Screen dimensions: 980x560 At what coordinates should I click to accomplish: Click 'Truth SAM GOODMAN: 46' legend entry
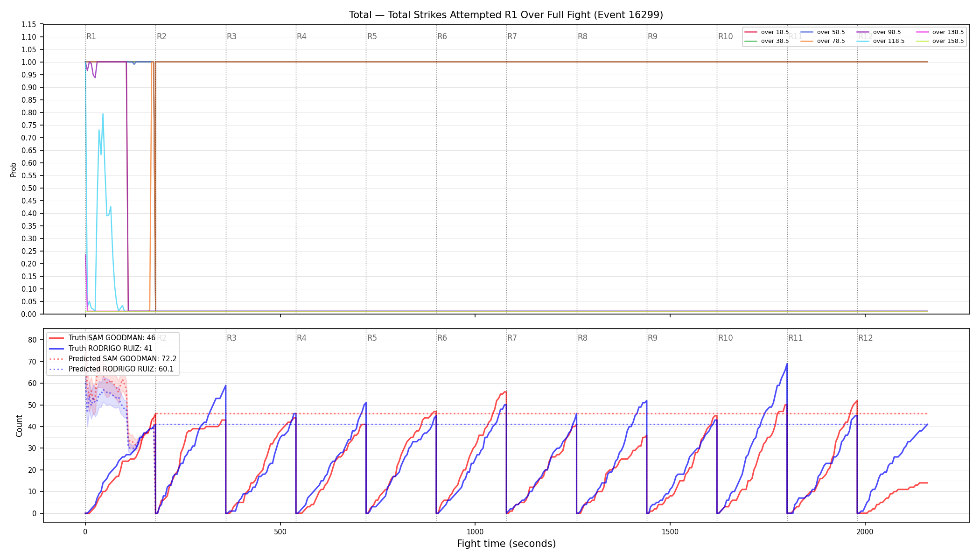pos(102,338)
